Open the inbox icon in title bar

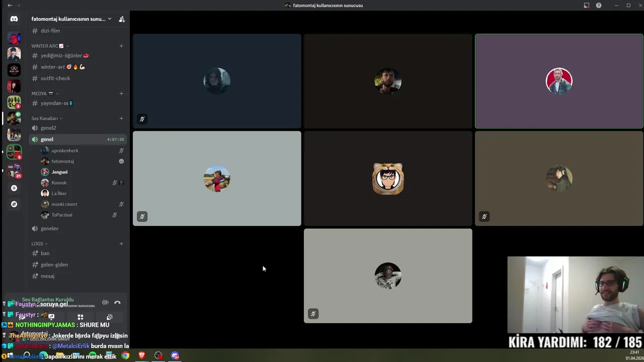pos(587,5)
